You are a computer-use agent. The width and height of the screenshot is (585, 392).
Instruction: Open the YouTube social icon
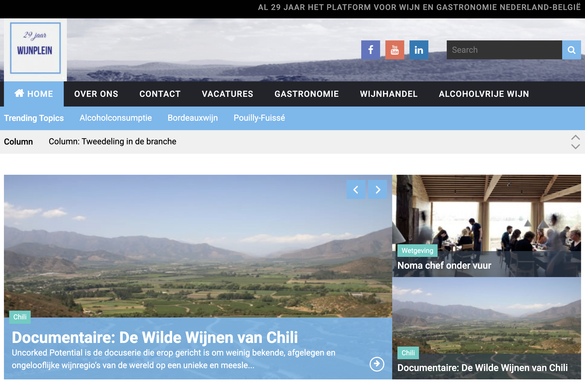[x=395, y=50]
